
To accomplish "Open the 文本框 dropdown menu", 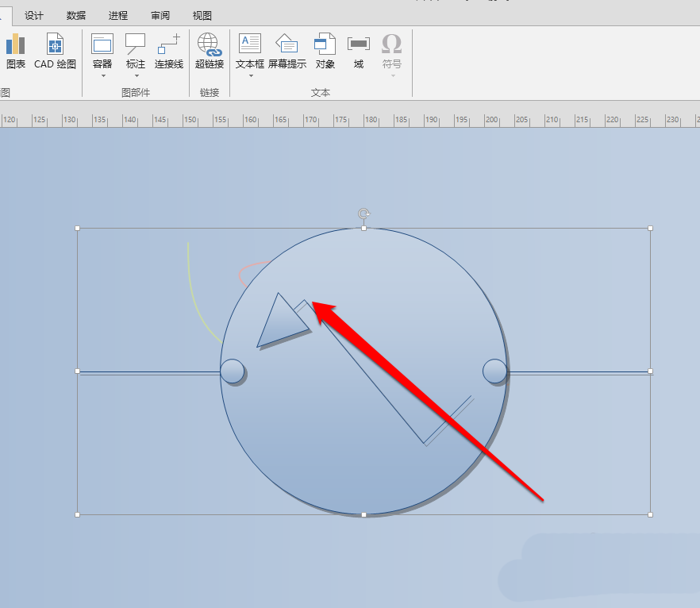I will click(x=250, y=74).
